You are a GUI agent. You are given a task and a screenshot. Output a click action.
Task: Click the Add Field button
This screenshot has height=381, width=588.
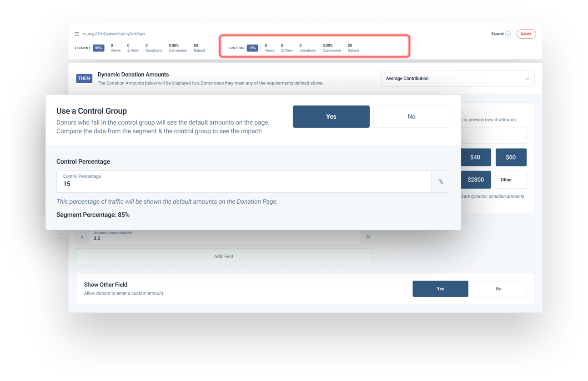[x=223, y=256]
